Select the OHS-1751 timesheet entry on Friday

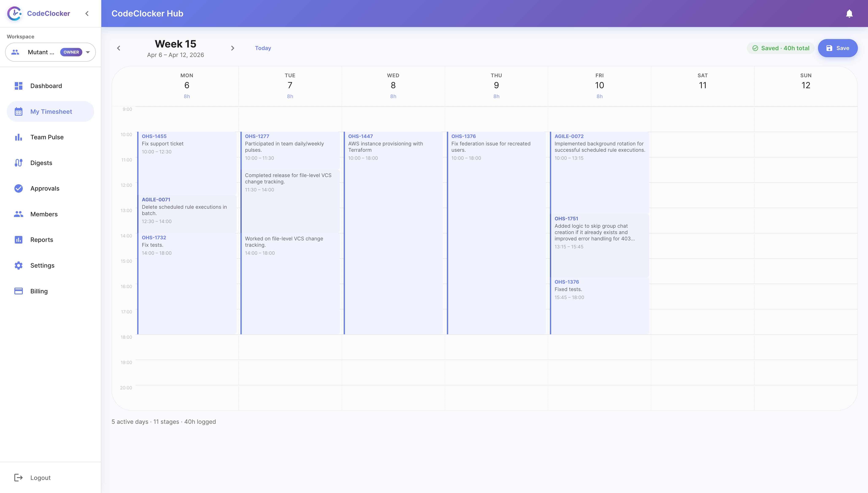[x=599, y=237]
